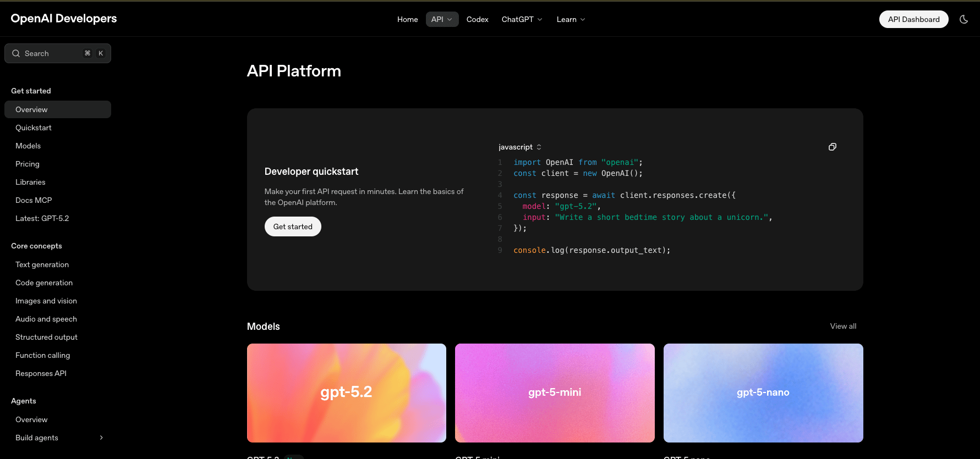Screen dimensions: 980x459
Task: Click the Get started button
Action: [x=293, y=226]
